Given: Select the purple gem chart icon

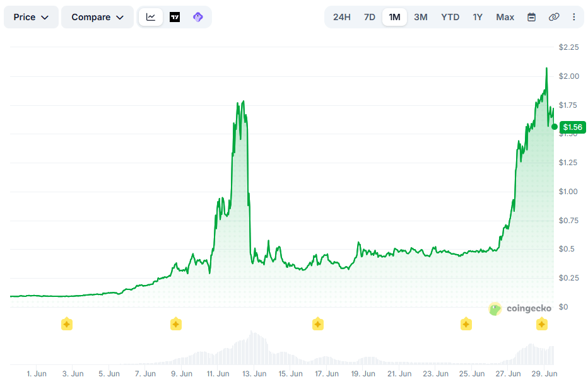Looking at the screenshot, I should pos(198,17).
